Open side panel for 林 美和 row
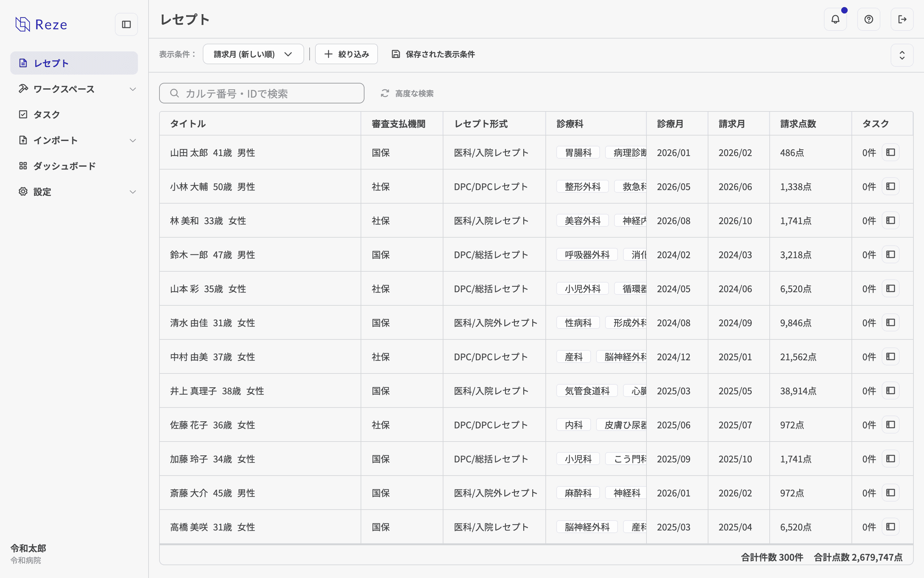 [x=890, y=221]
